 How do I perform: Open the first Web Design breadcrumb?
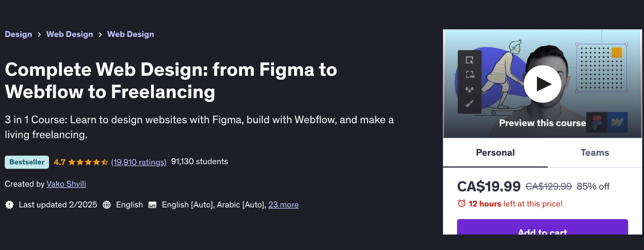(x=70, y=34)
